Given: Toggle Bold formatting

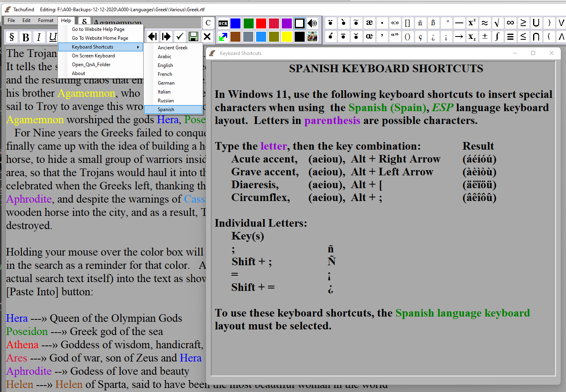Looking at the screenshot, I should point(25,37).
